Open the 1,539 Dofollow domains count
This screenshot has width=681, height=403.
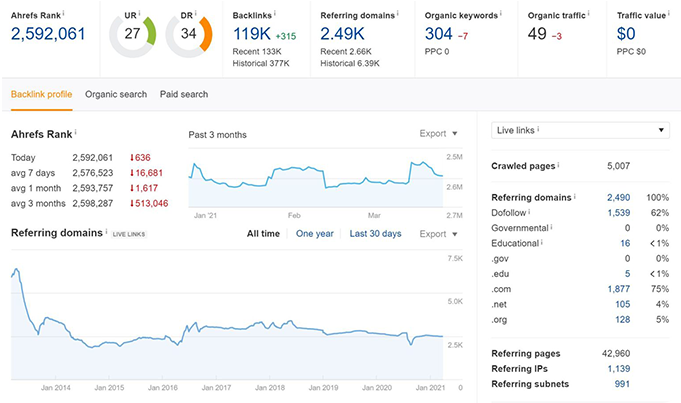(x=618, y=213)
